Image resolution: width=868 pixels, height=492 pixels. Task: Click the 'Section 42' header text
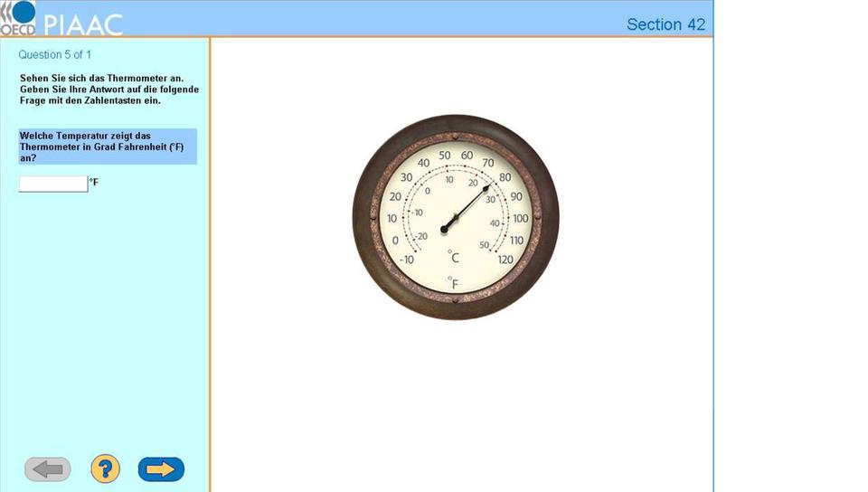point(665,24)
